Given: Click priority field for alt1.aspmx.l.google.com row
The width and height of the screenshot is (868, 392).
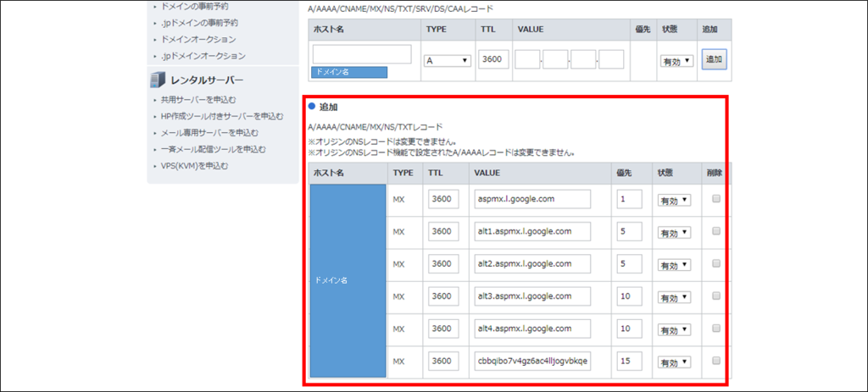Looking at the screenshot, I should [630, 232].
